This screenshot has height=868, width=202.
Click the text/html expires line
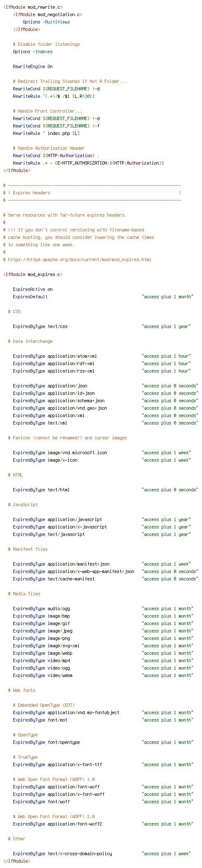(106, 490)
